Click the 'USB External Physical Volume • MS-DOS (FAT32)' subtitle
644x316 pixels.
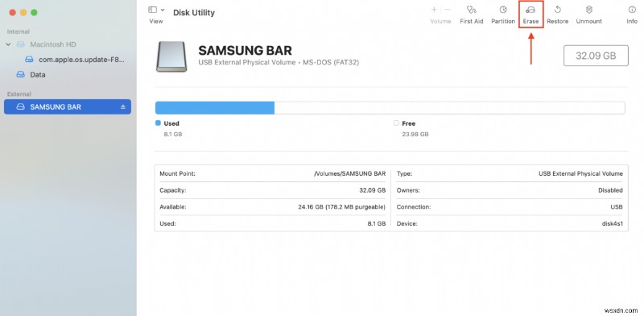pos(279,63)
